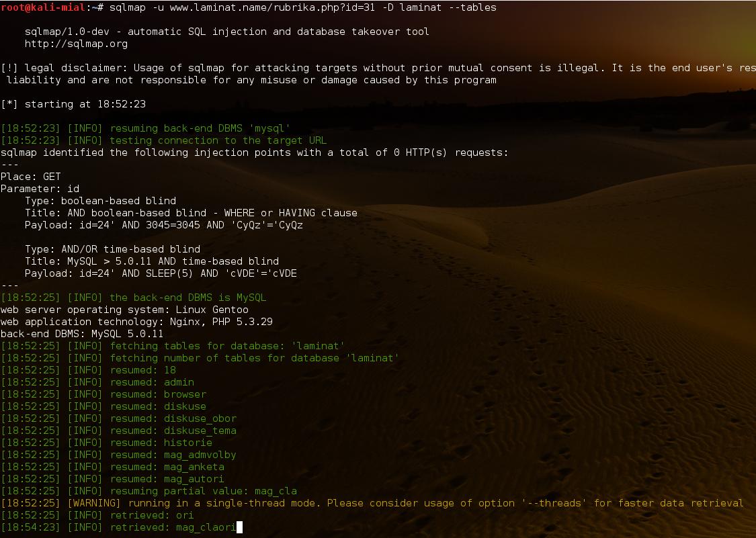The image size is (756, 538).
Task: Click the 'Type: boolean-based blind' line
Action: (100, 201)
